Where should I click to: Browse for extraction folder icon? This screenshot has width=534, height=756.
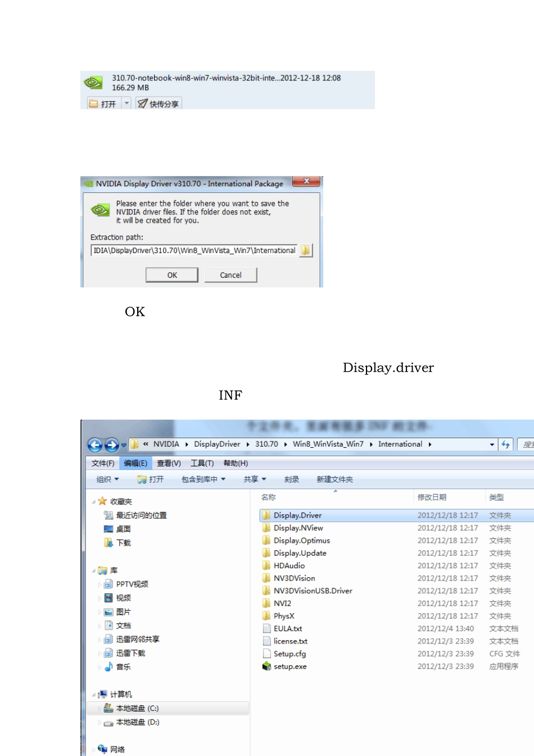coord(305,250)
